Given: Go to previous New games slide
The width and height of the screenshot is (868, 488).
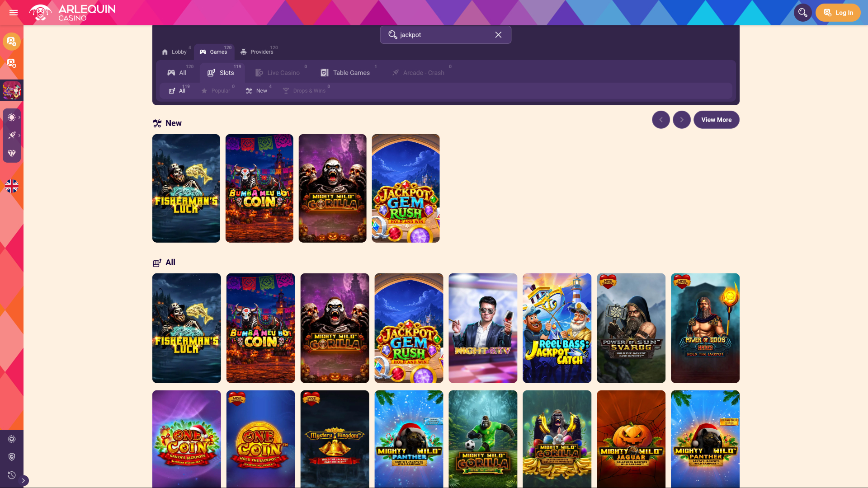Looking at the screenshot, I should click(x=661, y=120).
